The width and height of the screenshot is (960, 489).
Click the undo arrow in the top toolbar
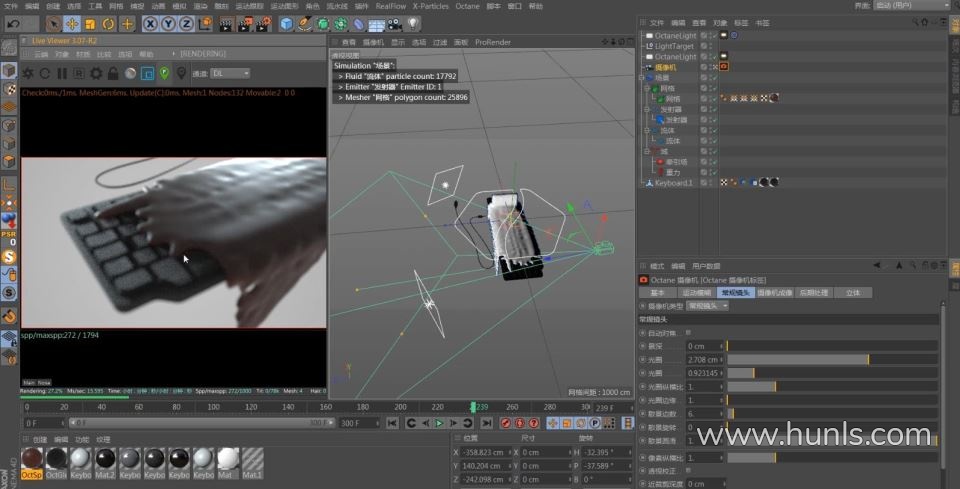pyautogui.click(x=10, y=23)
